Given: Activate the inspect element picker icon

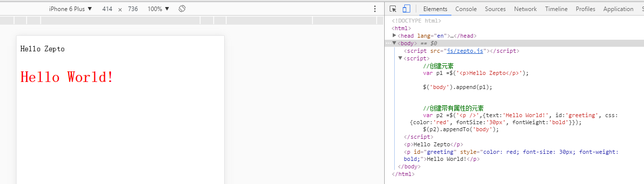Looking at the screenshot, I should [x=393, y=9].
